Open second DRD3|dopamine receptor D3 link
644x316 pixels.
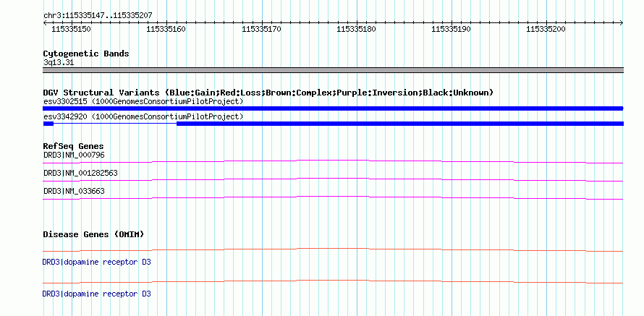coord(96,294)
